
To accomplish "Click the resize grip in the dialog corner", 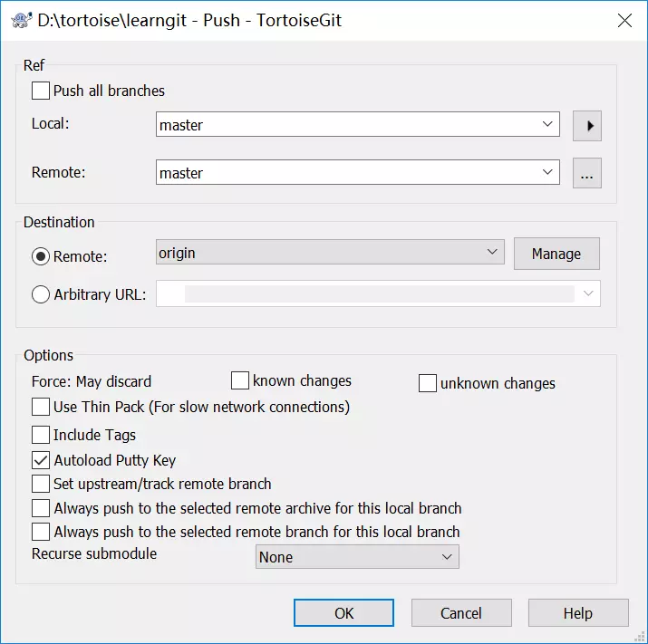I will point(640,637).
